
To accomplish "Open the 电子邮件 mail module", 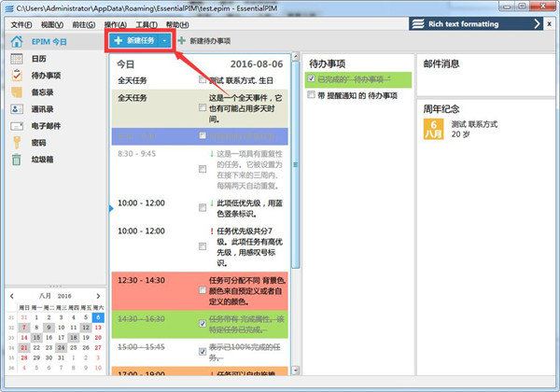I will pyautogui.click(x=46, y=126).
